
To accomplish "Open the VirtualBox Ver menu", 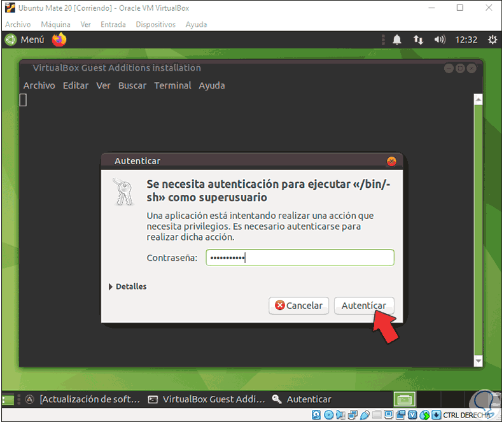I will pyautogui.click(x=85, y=24).
